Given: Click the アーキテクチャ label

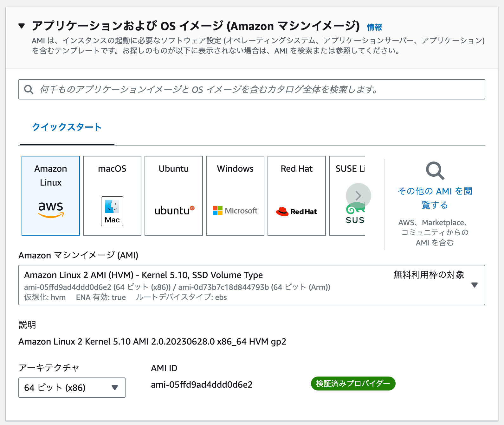Looking at the screenshot, I should point(49,368).
